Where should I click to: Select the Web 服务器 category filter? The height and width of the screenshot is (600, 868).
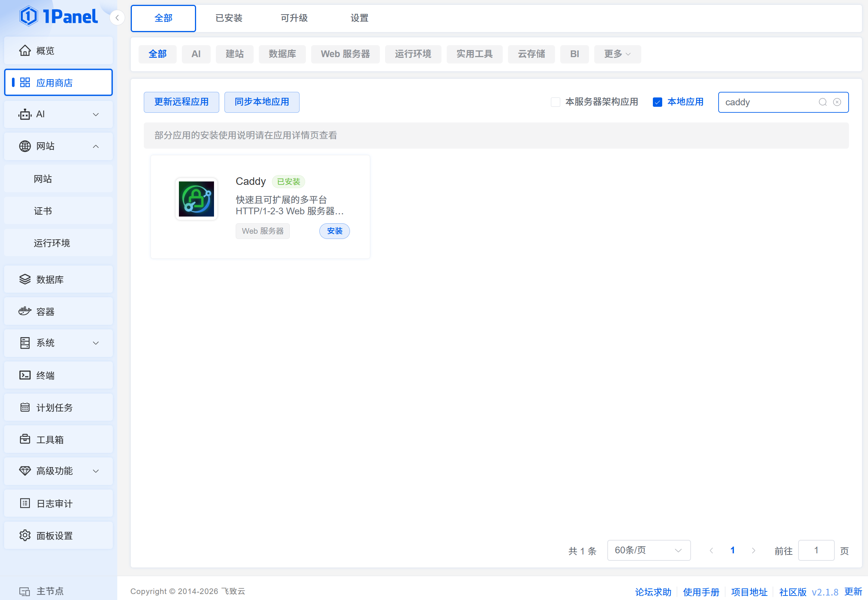point(345,54)
